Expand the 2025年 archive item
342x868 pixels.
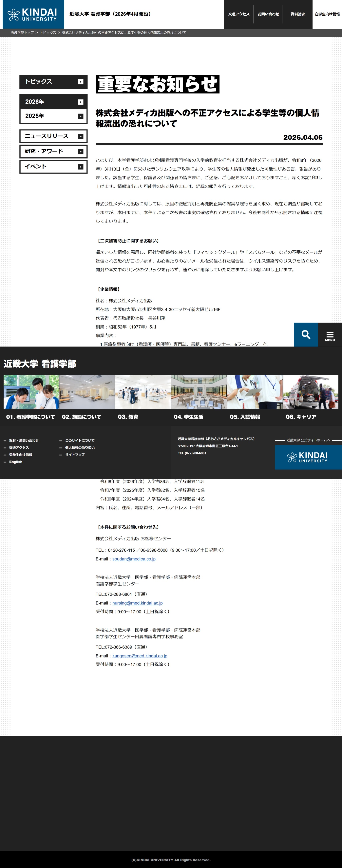tap(53, 116)
